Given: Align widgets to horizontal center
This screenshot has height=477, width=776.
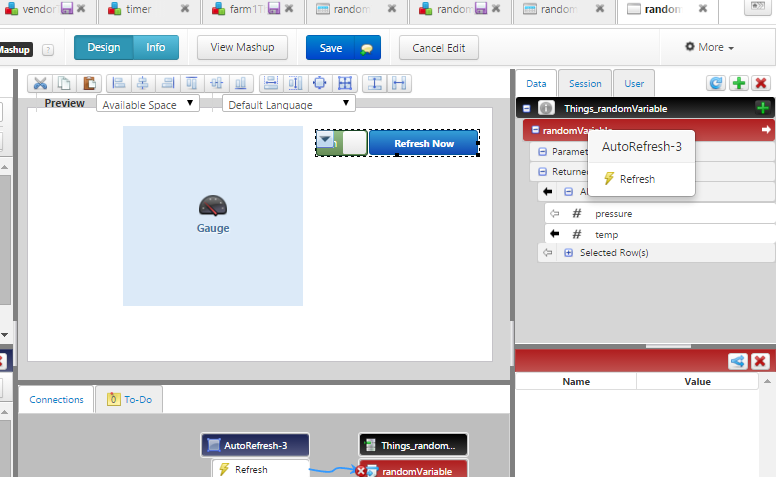Looking at the screenshot, I should pos(143,83).
